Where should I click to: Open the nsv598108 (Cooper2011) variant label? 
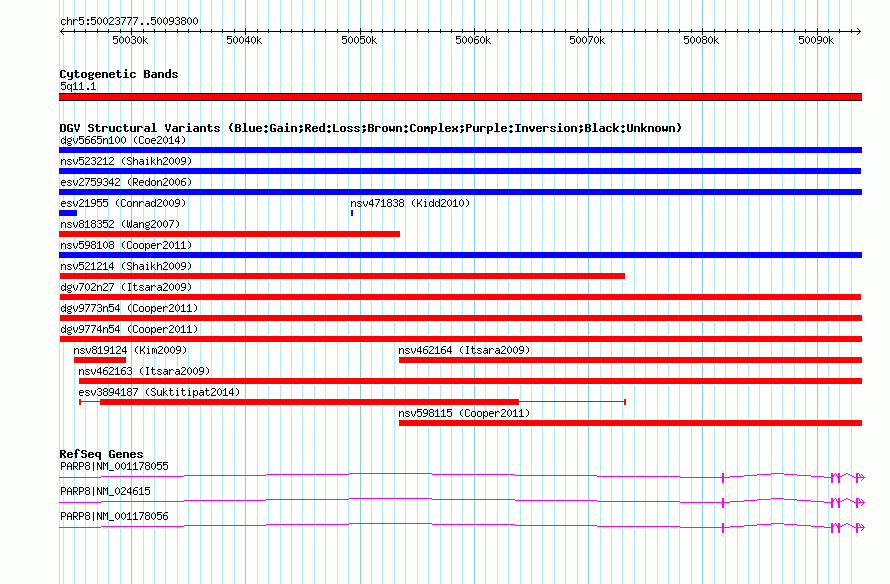(x=126, y=245)
